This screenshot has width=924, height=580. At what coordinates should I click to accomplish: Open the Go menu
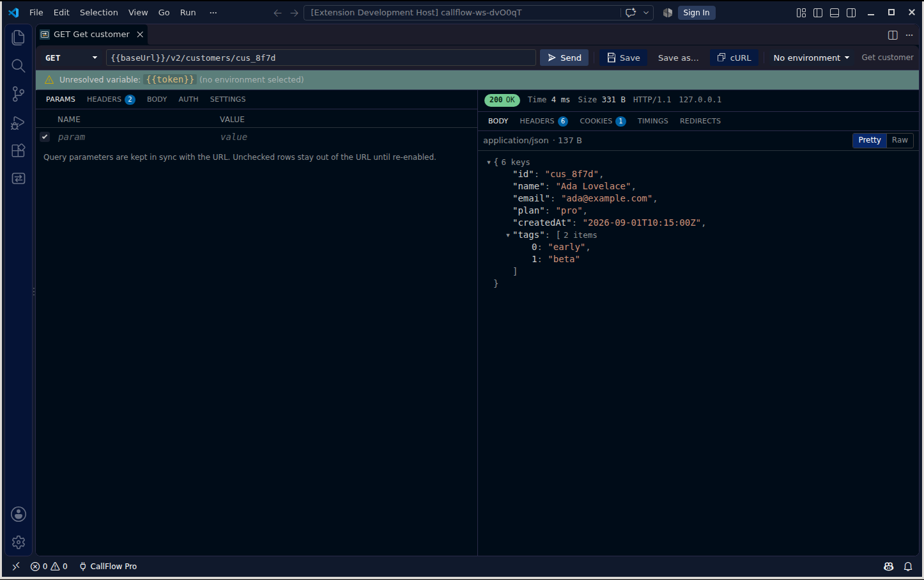click(x=164, y=13)
